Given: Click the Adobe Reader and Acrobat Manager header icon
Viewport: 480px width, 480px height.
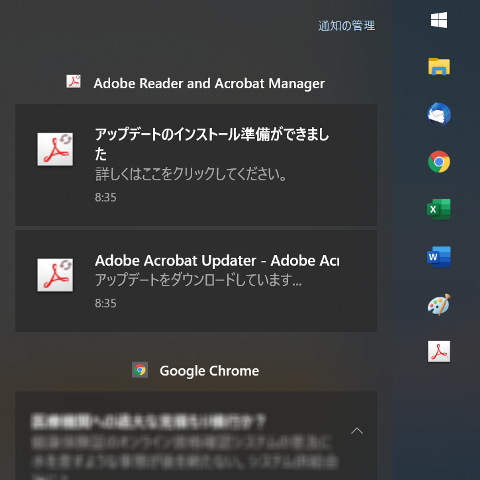Looking at the screenshot, I should pos(73,81).
